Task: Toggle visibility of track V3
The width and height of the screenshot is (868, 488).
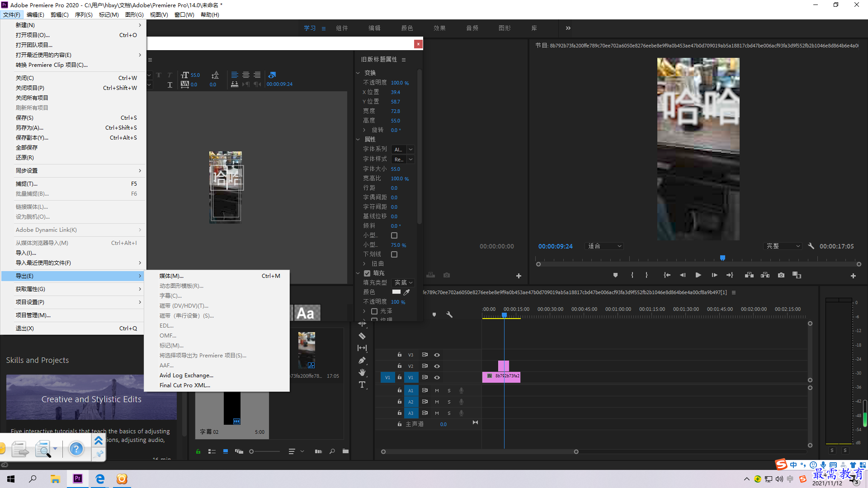Action: click(x=437, y=355)
